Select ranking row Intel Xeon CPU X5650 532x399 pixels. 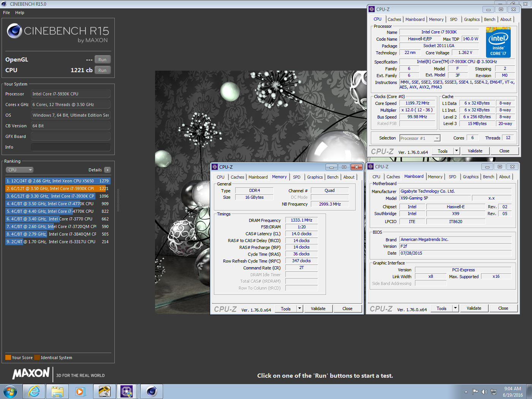58,181
